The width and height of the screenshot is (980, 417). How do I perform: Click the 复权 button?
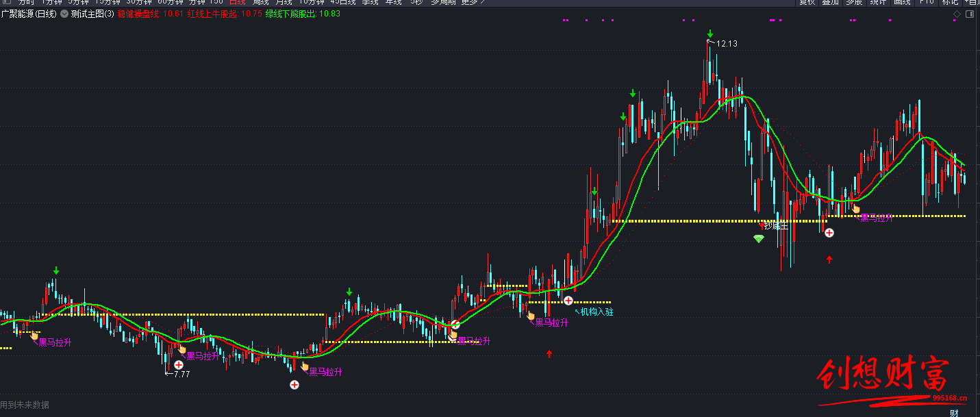tap(807, 3)
